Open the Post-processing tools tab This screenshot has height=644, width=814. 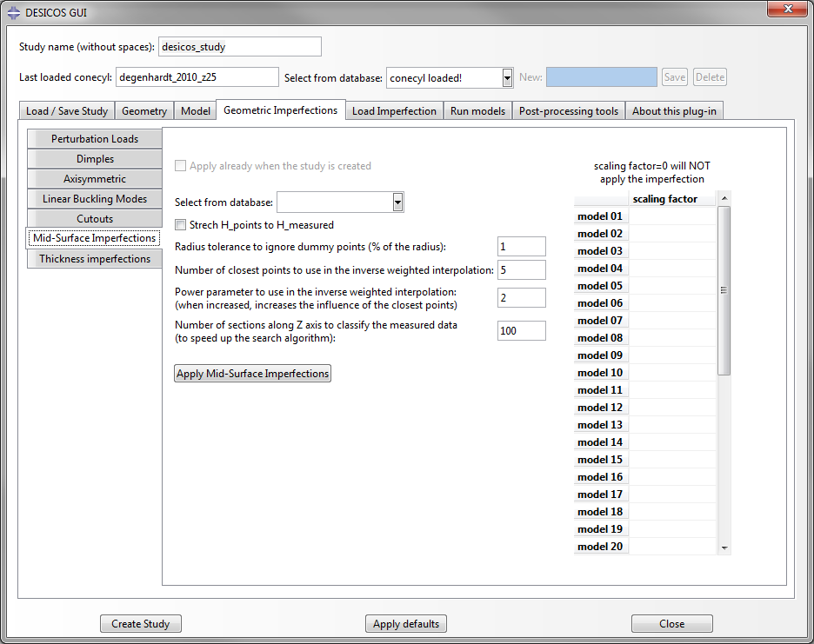click(x=569, y=111)
